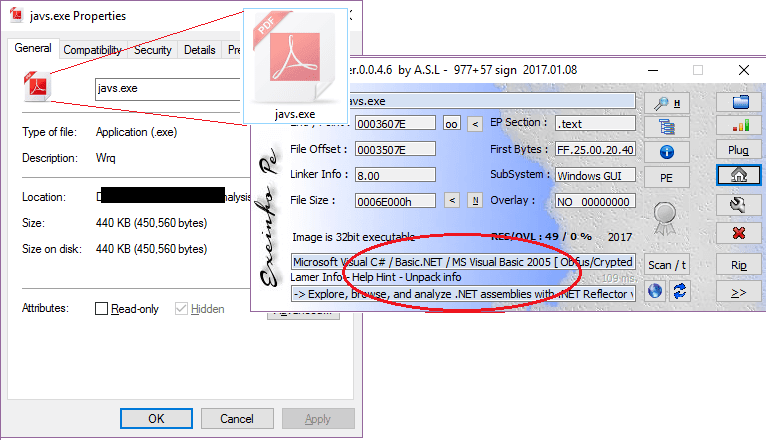This screenshot has height=441, width=779.
Task: Click the Properties title bar icon
Action: (16, 15)
